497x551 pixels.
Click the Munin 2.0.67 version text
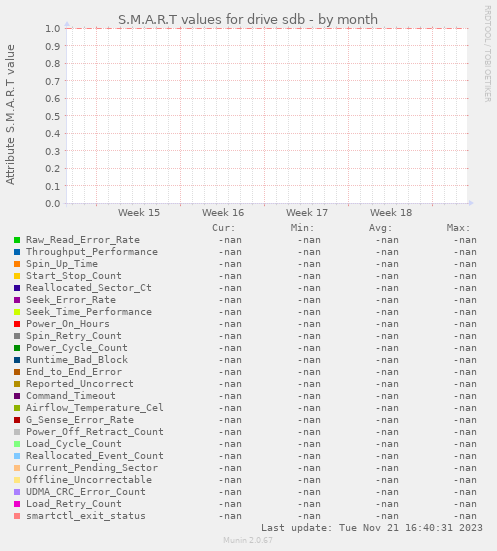coord(248,540)
